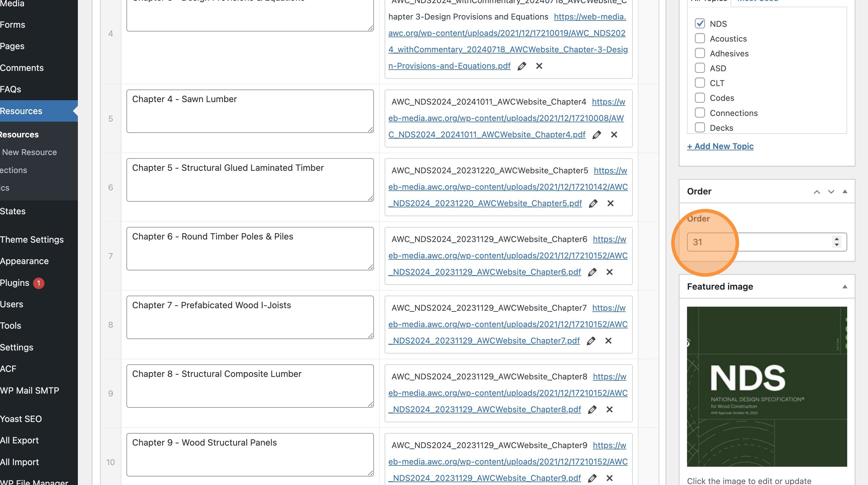Open Theme Settings in sidebar
The height and width of the screenshot is (485, 868).
point(32,240)
